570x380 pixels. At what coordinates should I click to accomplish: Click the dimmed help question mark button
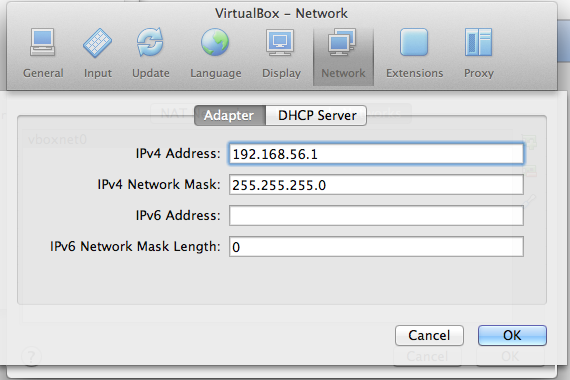pyautogui.click(x=31, y=356)
